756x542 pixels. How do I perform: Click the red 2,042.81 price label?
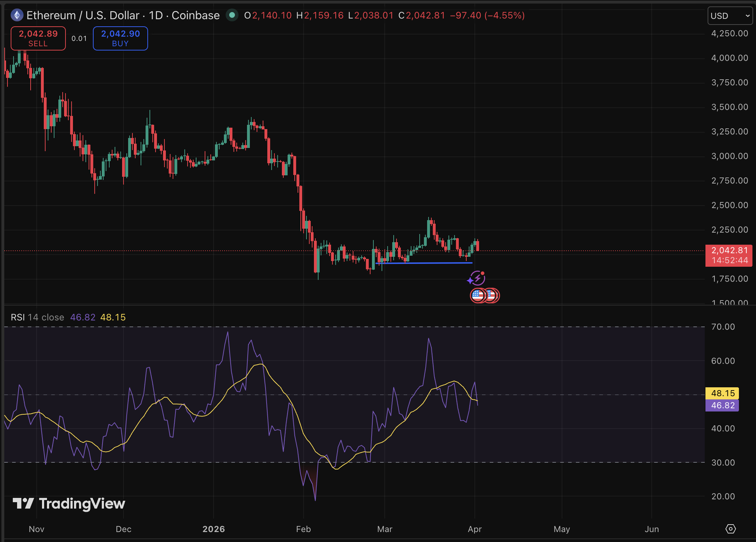pos(729,250)
